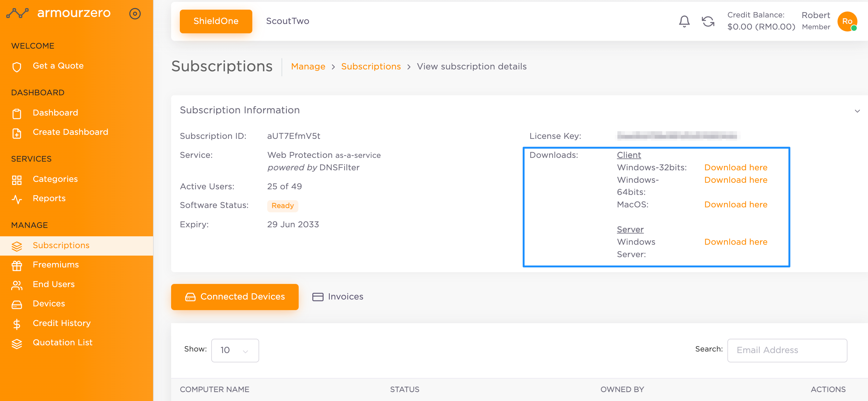Switch to the ShieldOne tab
Image resolution: width=868 pixels, height=401 pixels.
click(x=216, y=21)
